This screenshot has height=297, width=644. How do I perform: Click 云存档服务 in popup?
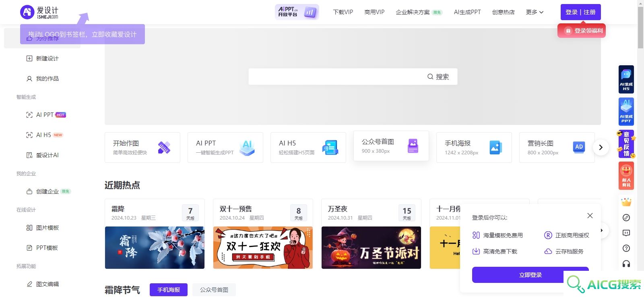(564, 251)
